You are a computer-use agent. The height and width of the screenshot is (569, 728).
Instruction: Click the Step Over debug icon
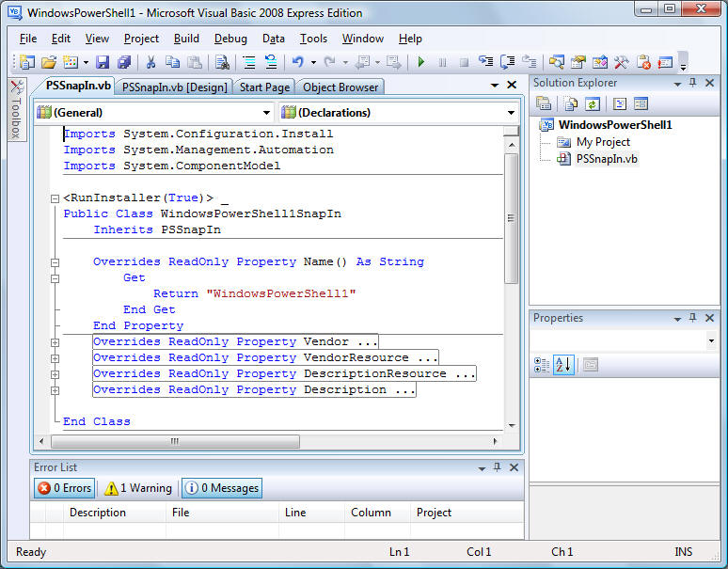(x=508, y=62)
